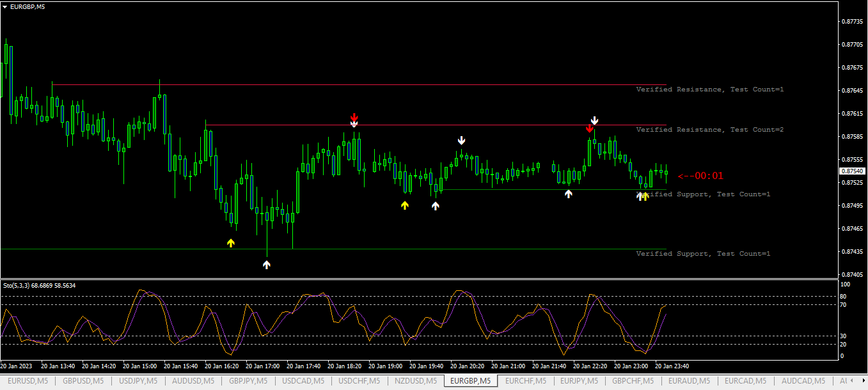868x390 pixels.
Task: Click the 20 Jan 2023 time axis label
Action: 15,366
